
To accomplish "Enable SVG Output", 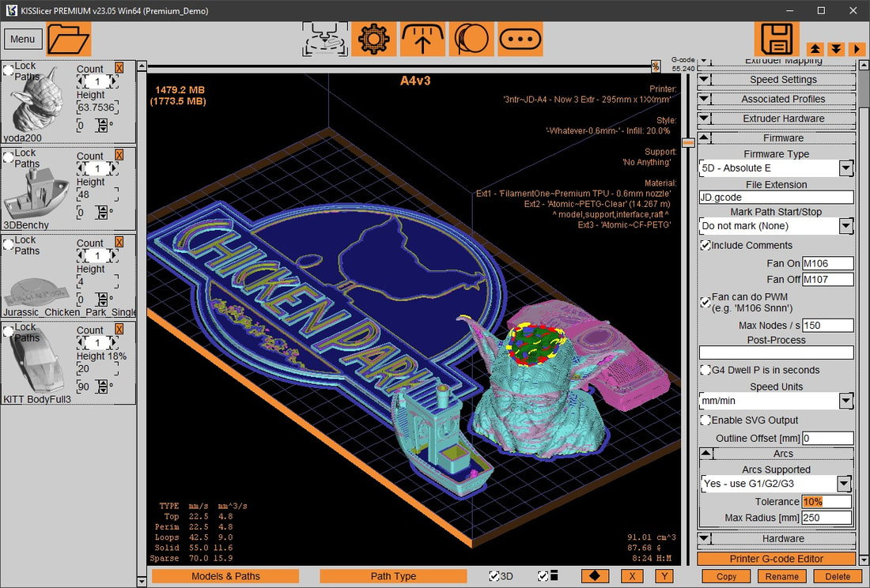I will click(704, 420).
